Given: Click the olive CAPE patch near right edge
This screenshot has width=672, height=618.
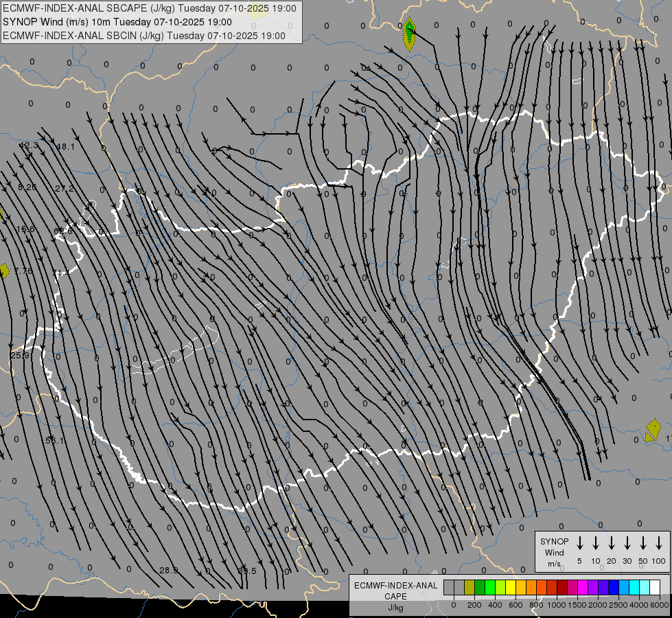Looking at the screenshot, I should click(x=653, y=431).
